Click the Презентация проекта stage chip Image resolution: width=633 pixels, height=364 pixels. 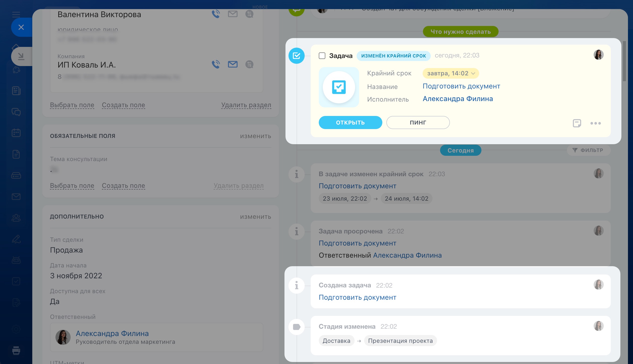(400, 341)
